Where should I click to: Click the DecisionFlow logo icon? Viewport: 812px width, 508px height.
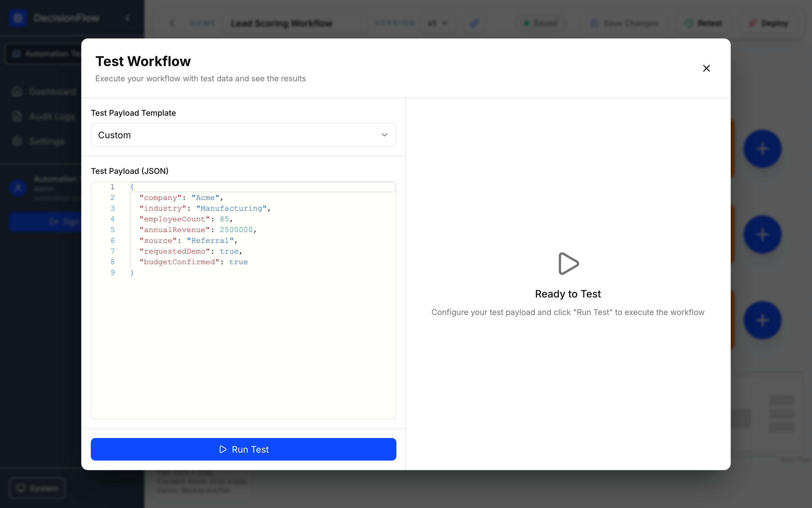[18, 18]
